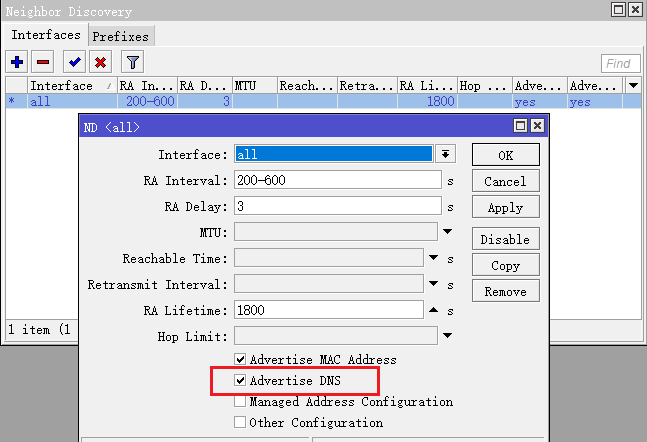Enable Other Configuration checkbox
647x442 pixels.
(240, 423)
